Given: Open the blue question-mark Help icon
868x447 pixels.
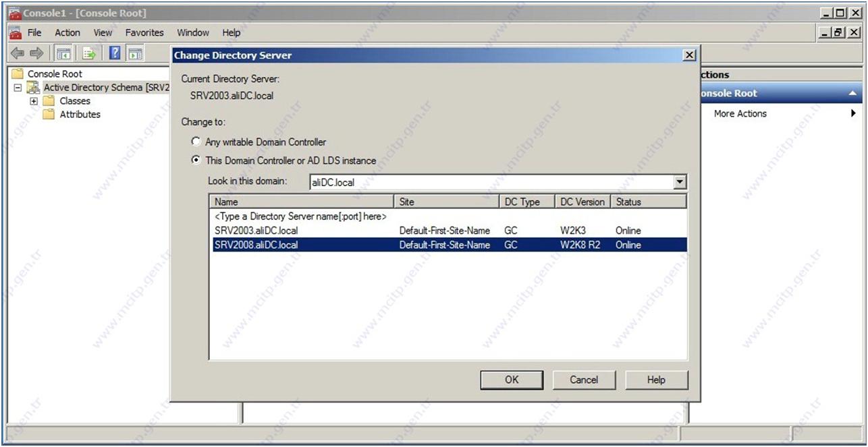Looking at the screenshot, I should [115, 53].
